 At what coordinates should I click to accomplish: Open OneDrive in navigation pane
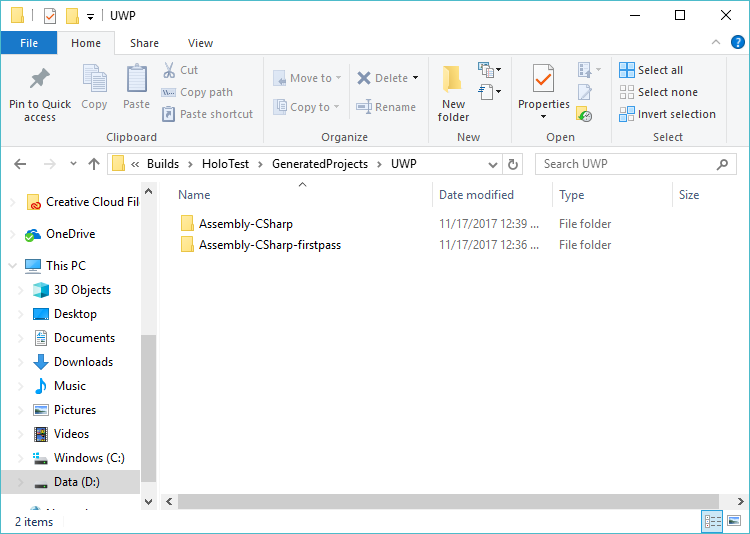click(70, 234)
